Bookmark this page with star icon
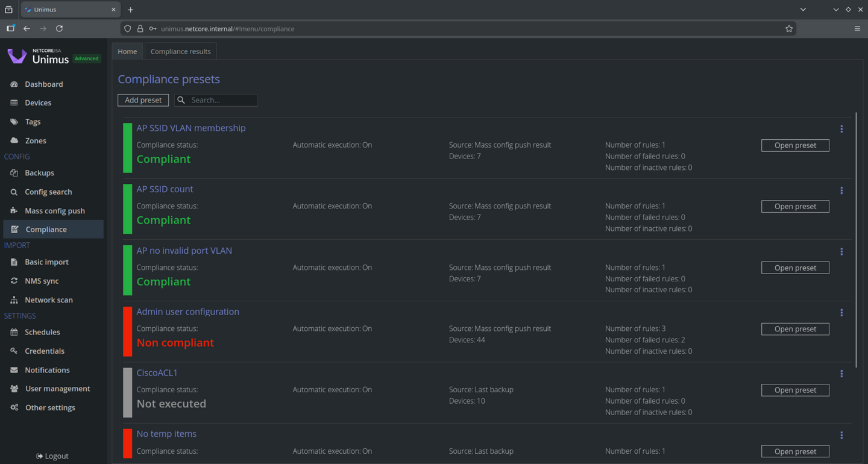This screenshot has height=464, width=868. coord(788,28)
